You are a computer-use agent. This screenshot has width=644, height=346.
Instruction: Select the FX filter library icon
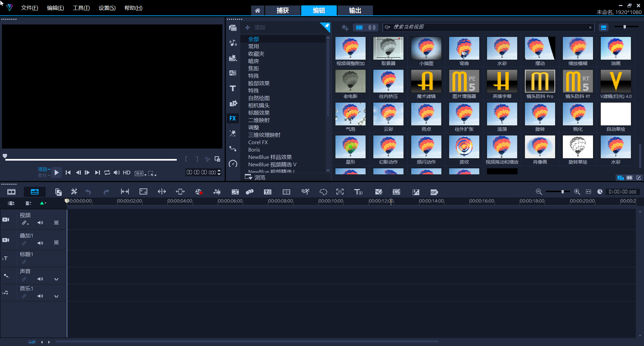(233, 118)
